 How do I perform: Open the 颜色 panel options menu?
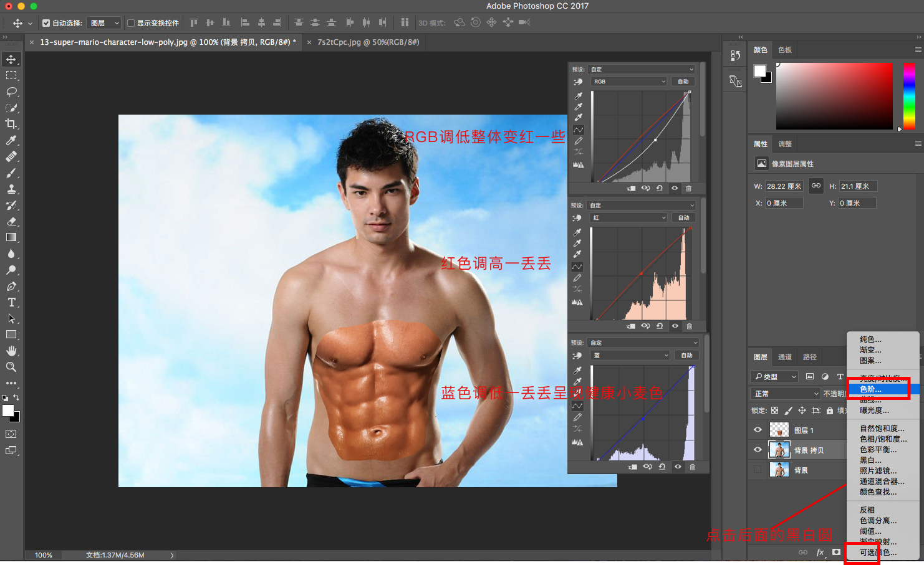click(918, 50)
